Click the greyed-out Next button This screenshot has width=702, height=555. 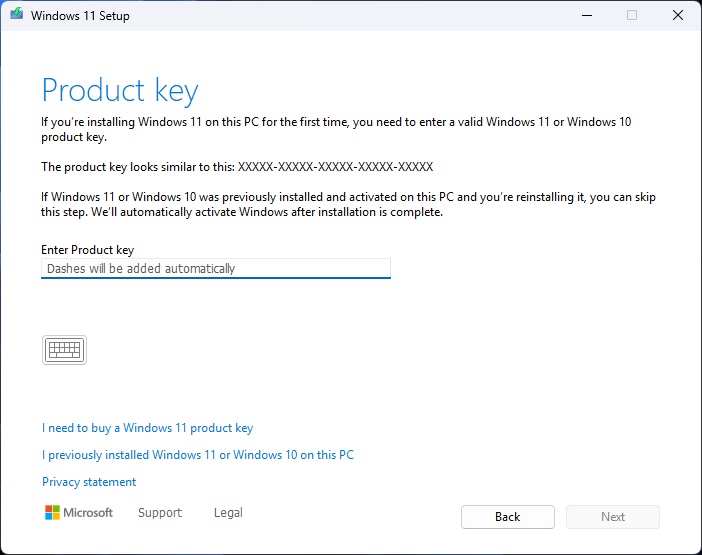tap(612, 517)
